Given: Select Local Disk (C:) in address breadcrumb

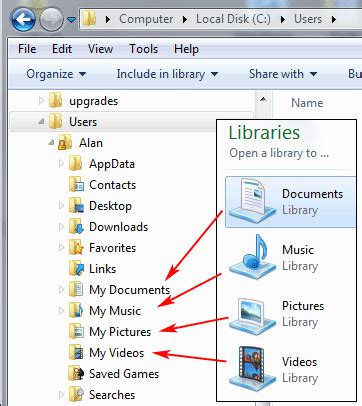Looking at the screenshot, I should pyautogui.click(x=233, y=19).
